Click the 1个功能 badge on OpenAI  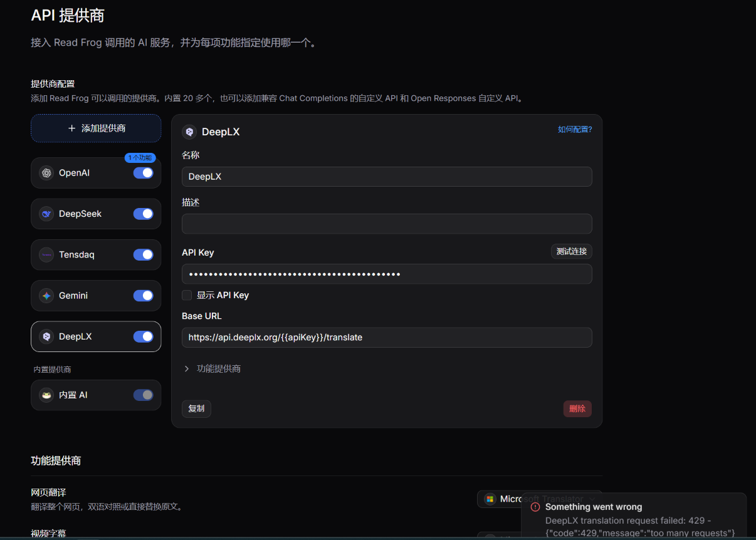tap(140, 158)
